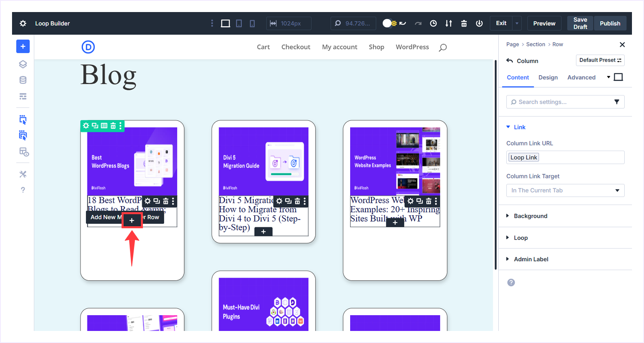Open the help question mark in sidebar

tap(23, 190)
